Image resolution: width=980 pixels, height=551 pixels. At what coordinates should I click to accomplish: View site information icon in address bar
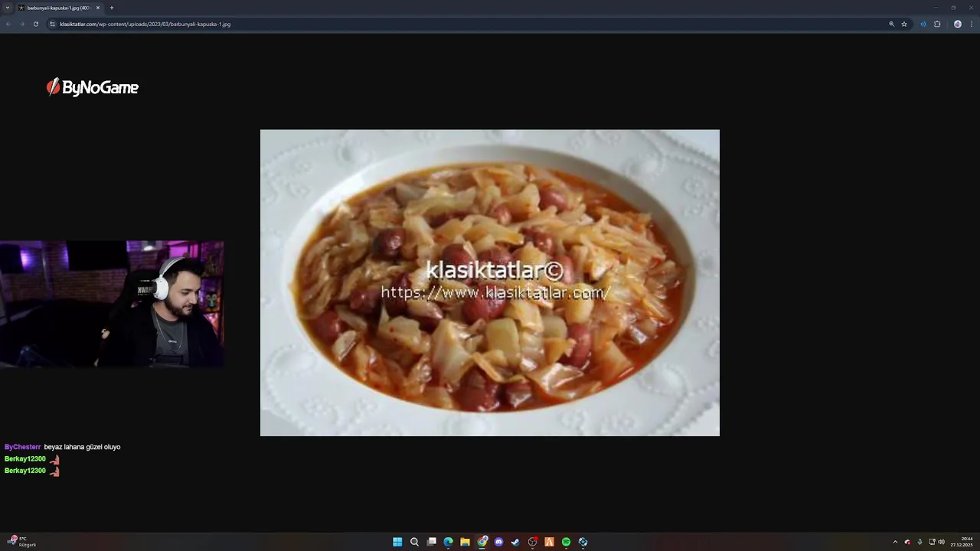pyautogui.click(x=52, y=24)
